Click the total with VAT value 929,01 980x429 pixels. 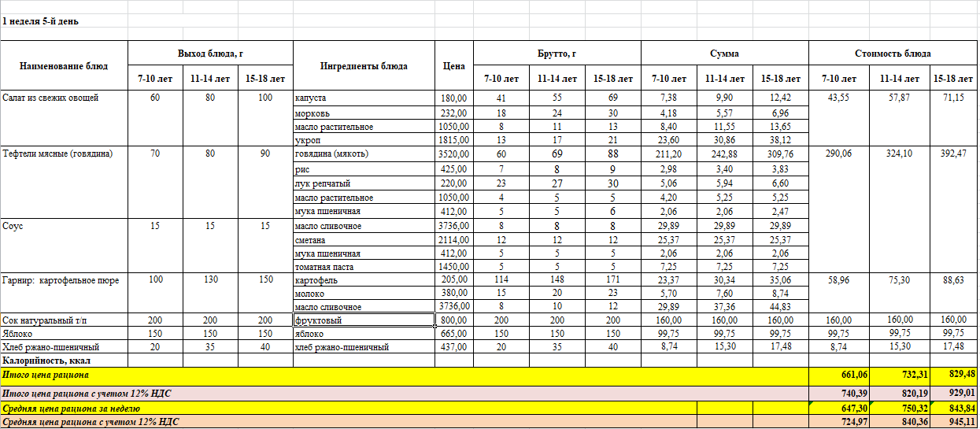point(954,393)
